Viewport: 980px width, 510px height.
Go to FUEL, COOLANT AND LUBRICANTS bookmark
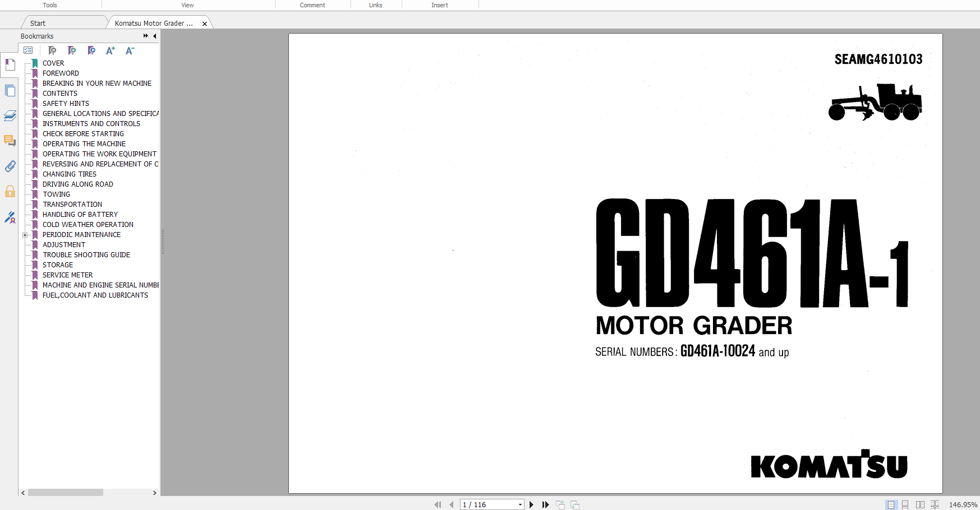(95, 295)
